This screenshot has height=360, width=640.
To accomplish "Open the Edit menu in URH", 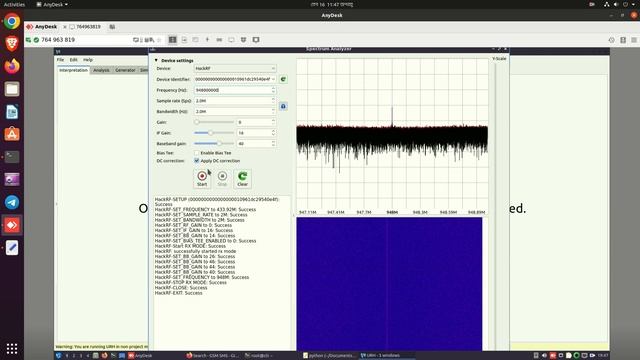I will (73, 60).
